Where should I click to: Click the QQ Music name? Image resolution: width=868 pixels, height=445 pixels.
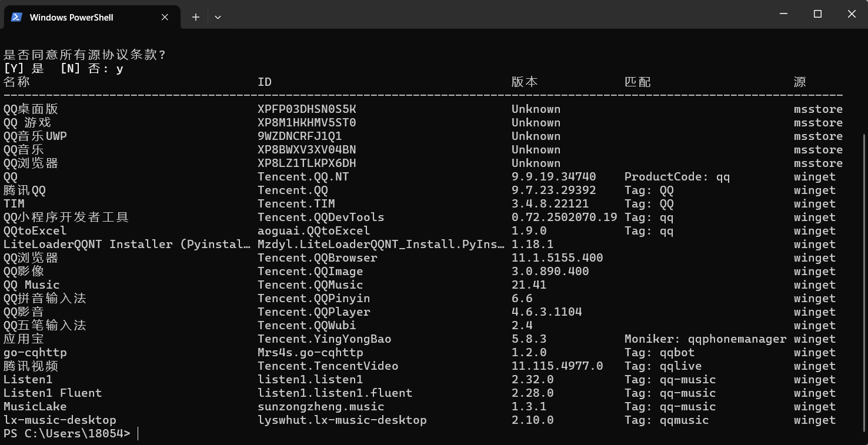(32, 285)
